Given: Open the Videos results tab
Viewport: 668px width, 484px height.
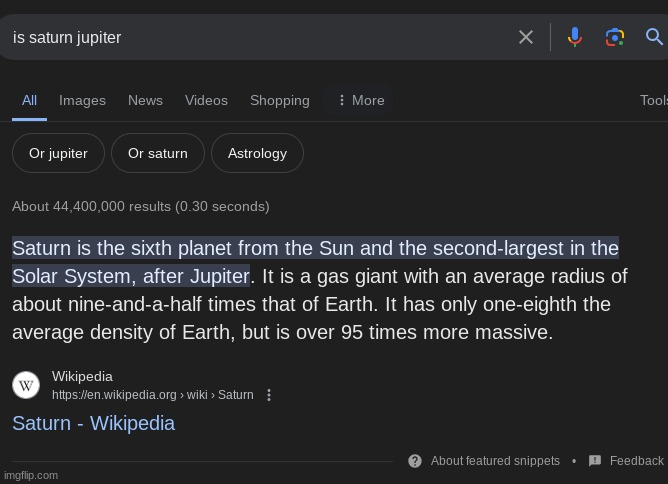Looking at the screenshot, I should [206, 100].
